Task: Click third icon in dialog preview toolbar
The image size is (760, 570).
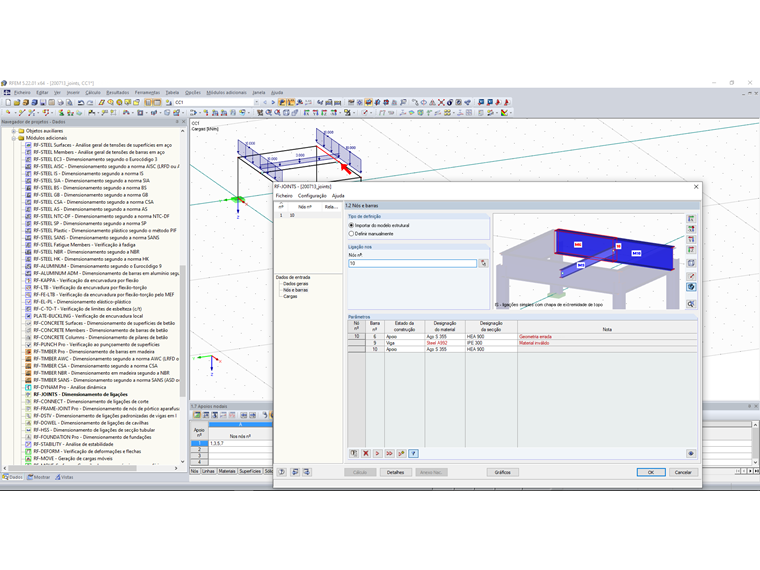Action: [691, 239]
